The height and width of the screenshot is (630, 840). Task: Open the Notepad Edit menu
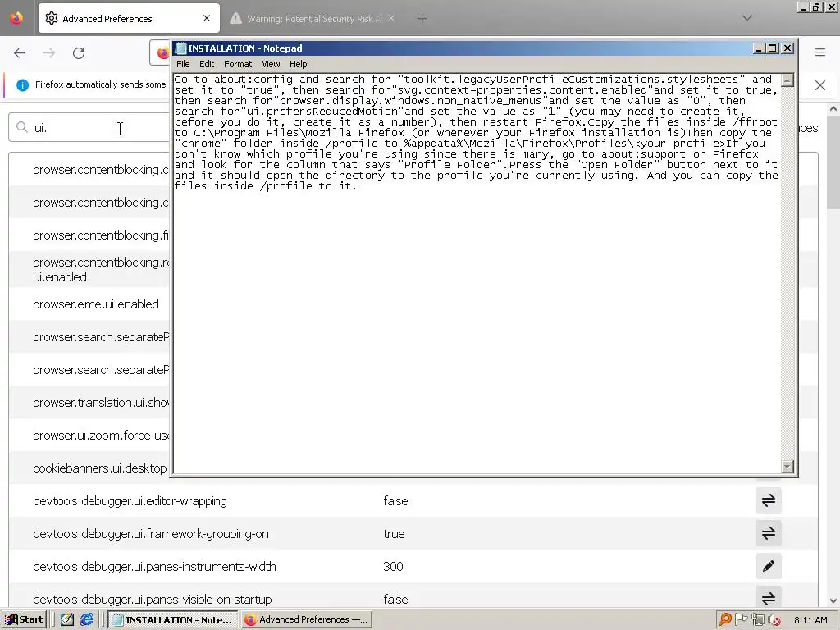click(207, 64)
